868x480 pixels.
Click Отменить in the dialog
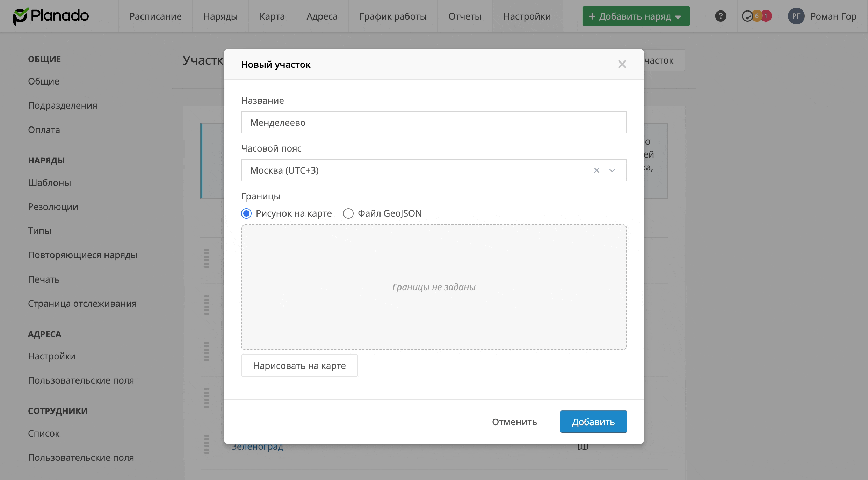click(514, 422)
